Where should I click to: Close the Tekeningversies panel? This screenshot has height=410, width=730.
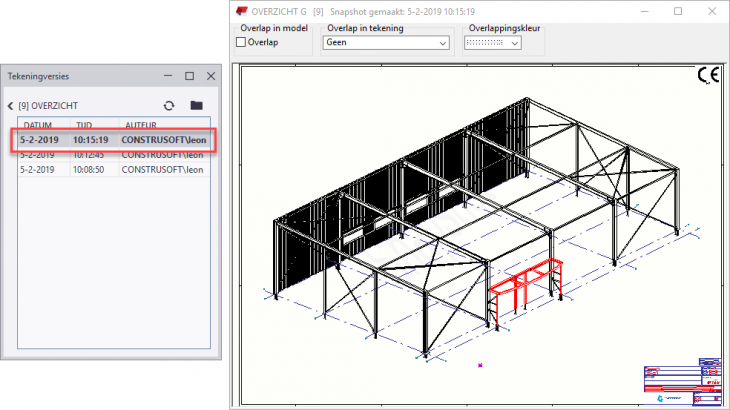[211, 76]
